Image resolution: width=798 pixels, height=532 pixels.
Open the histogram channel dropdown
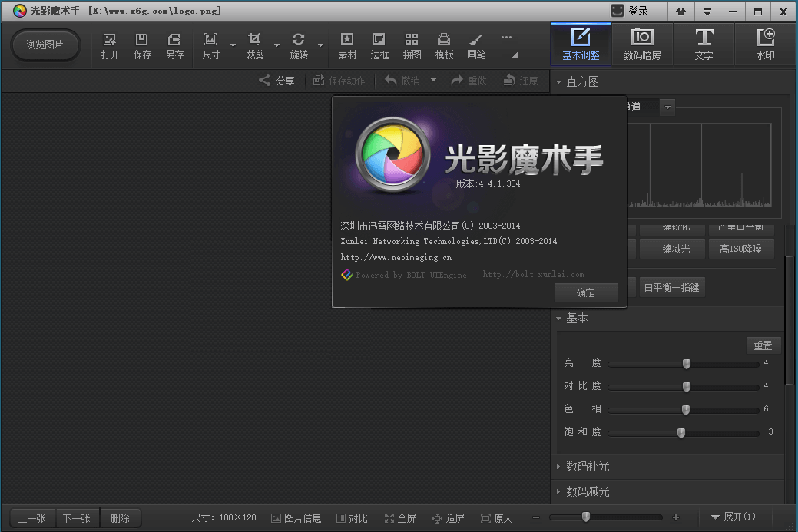667,107
